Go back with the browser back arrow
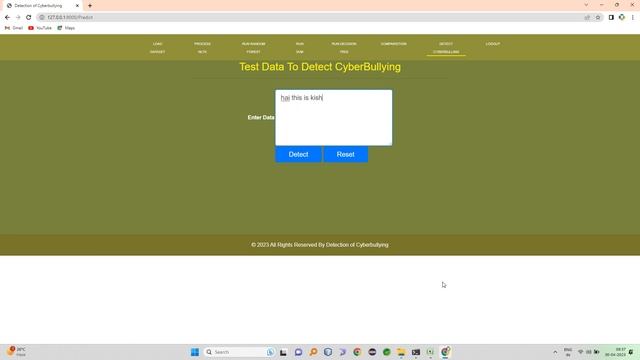 7,17
